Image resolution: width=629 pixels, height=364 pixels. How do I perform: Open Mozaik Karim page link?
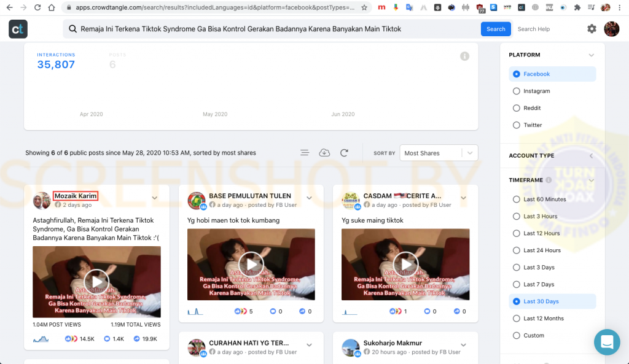76,196
